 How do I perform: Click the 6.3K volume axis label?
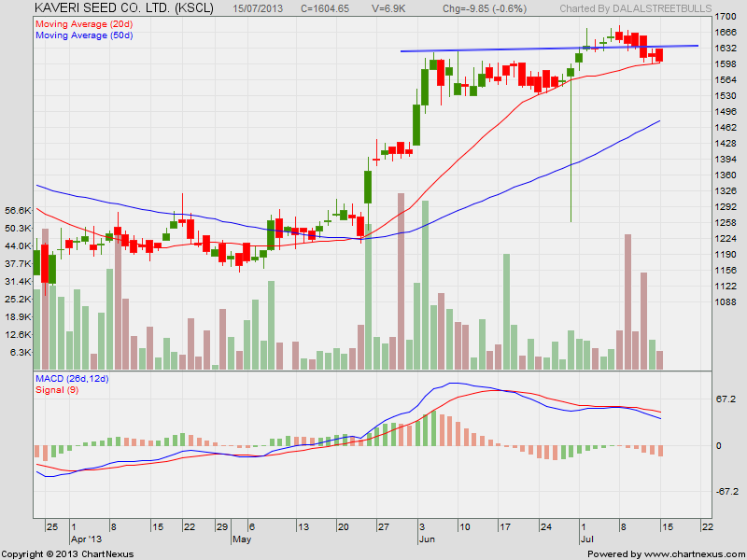(x=21, y=353)
